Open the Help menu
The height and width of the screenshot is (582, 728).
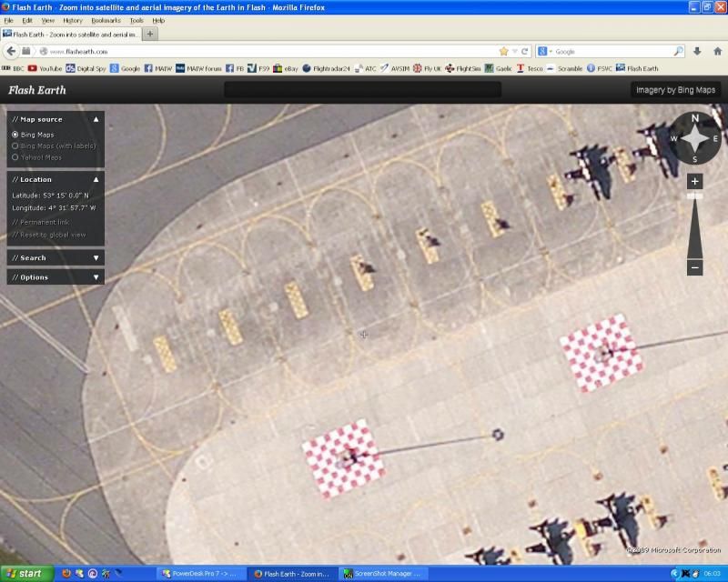pyautogui.click(x=158, y=20)
